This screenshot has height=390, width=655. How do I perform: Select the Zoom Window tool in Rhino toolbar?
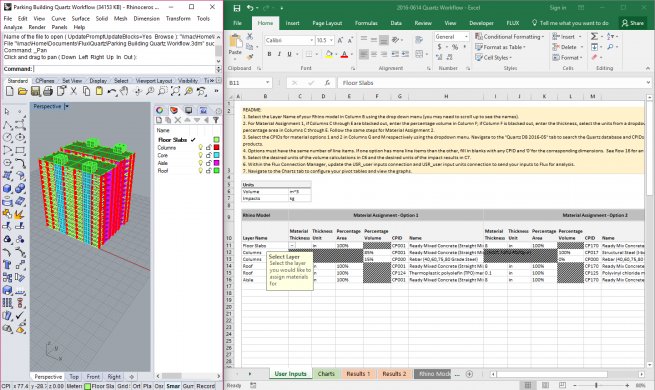(163, 91)
